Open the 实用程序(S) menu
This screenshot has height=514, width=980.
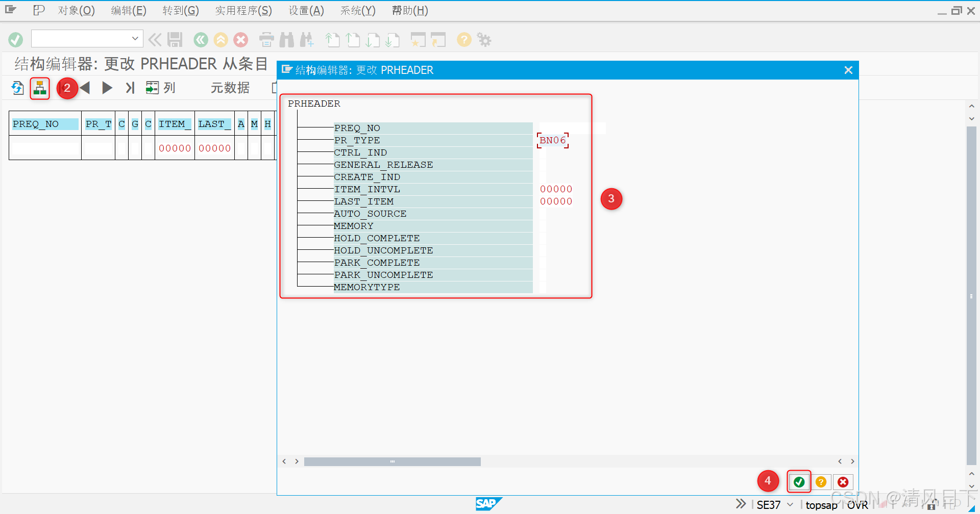(243, 11)
